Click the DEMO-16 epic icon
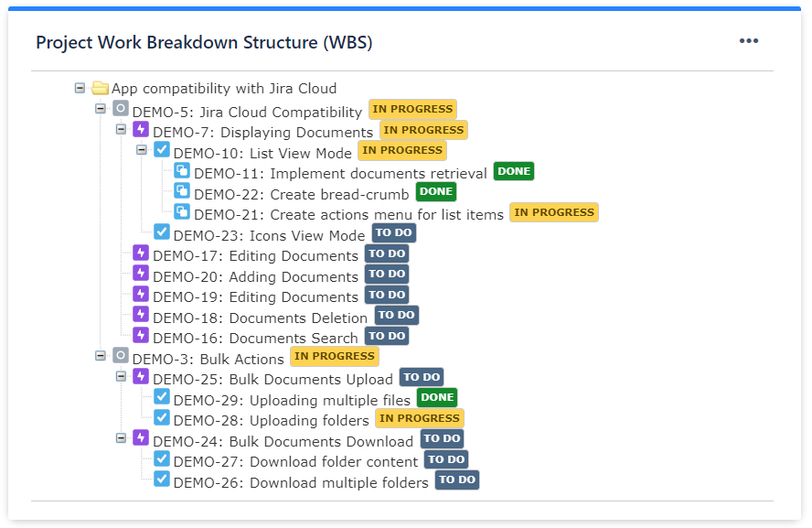 [141, 335]
